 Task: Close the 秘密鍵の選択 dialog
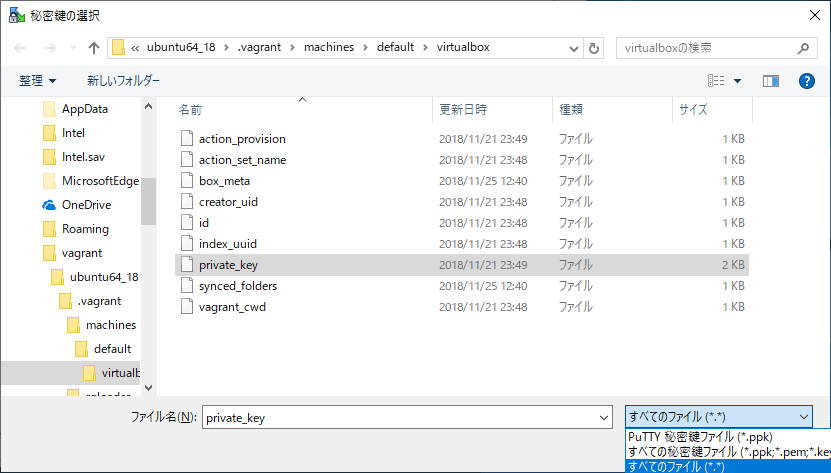(815, 15)
